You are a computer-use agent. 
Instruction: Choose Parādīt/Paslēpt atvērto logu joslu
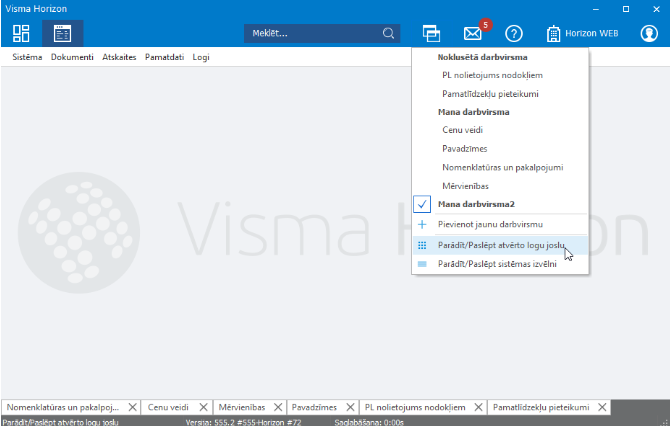(x=501, y=245)
